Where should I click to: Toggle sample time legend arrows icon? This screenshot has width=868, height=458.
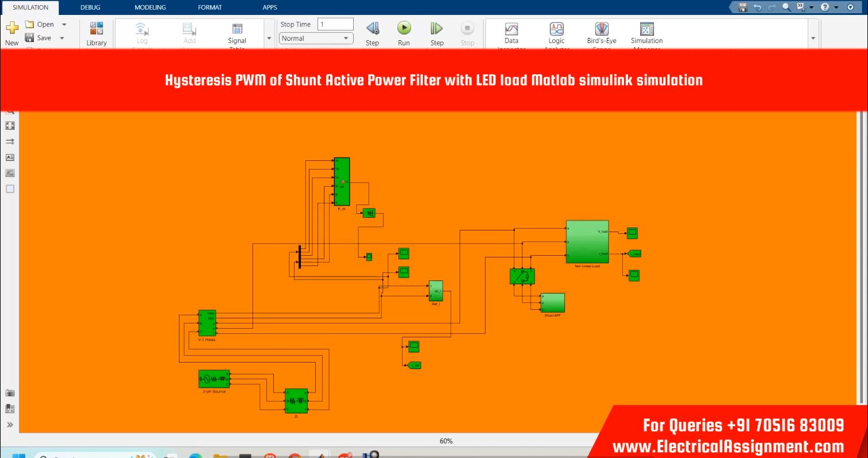[10, 141]
